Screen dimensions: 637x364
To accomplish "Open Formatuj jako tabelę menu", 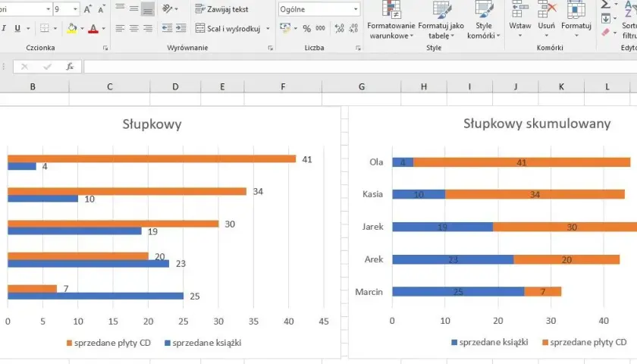I will point(441,20).
